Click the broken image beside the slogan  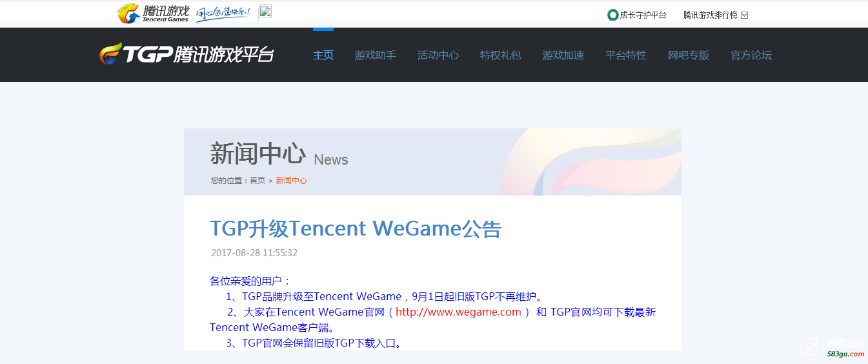pyautogui.click(x=265, y=12)
